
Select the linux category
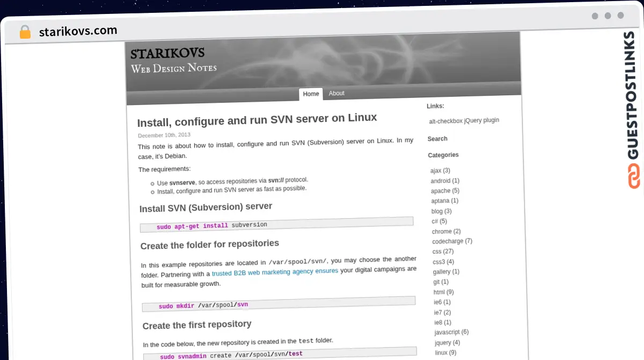[446, 353]
